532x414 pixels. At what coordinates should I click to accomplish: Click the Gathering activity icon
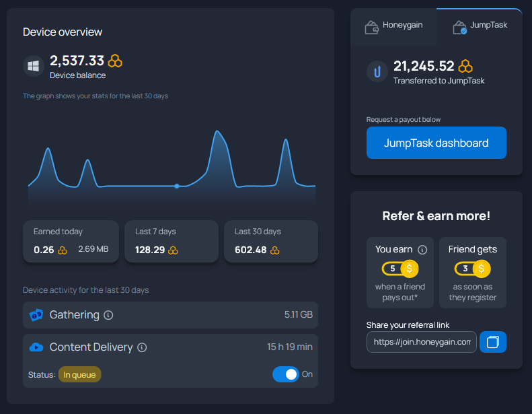coord(36,315)
